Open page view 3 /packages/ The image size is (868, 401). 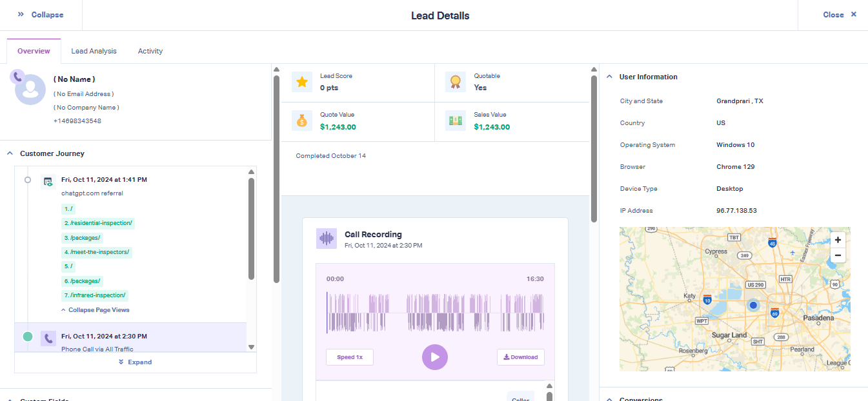tap(82, 238)
